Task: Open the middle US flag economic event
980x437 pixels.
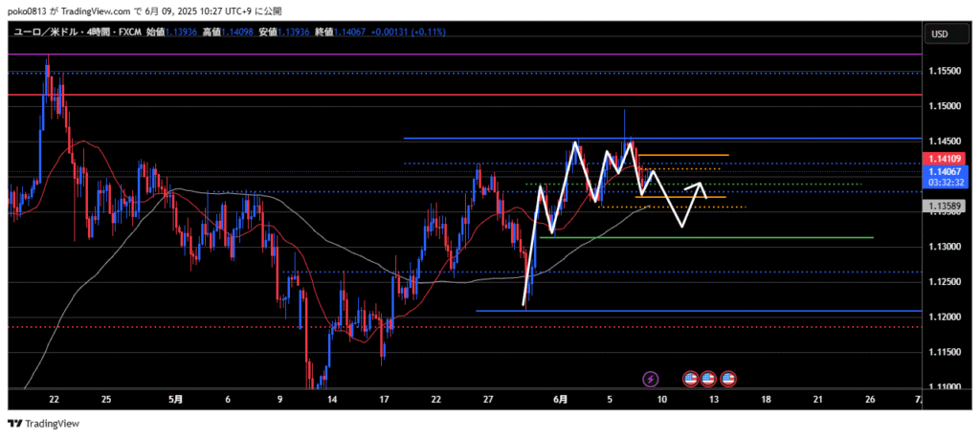Action: (x=708, y=379)
